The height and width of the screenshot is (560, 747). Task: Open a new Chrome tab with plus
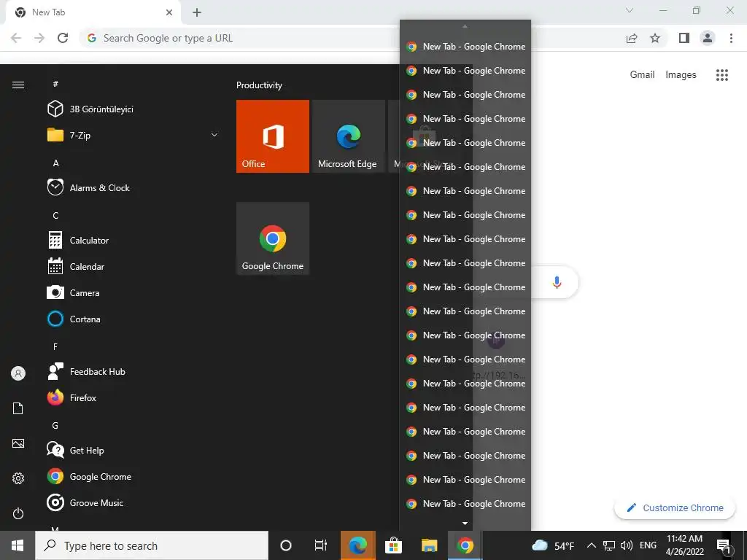click(197, 12)
